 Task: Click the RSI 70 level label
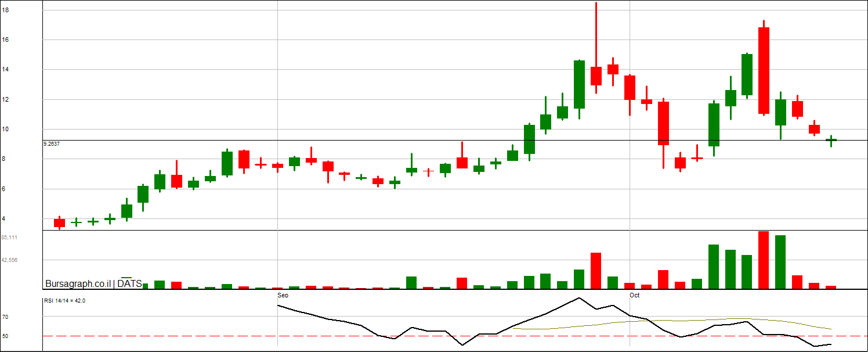pos(5,317)
